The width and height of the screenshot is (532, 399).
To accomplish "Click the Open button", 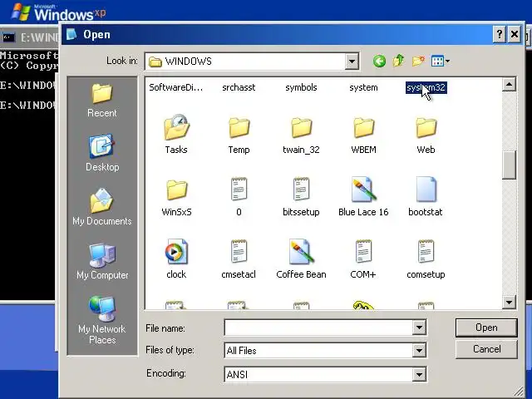I will (486, 328).
